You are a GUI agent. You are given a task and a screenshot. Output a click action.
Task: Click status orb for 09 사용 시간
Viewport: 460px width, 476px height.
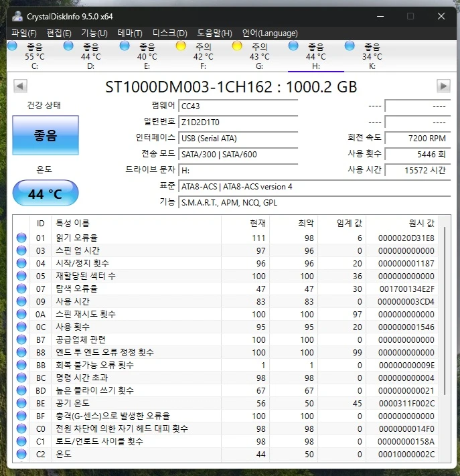[x=21, y=301]
